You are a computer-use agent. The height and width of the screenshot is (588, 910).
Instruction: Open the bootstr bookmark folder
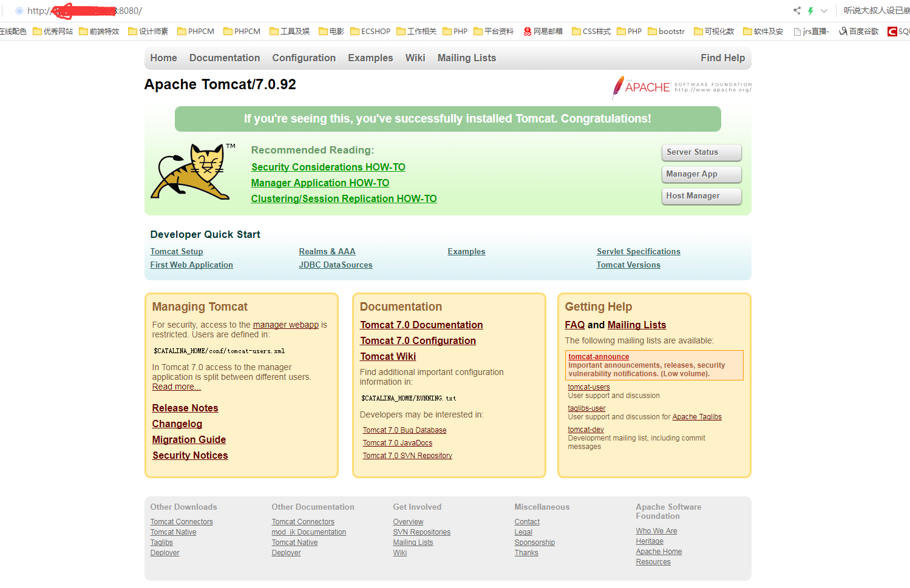click(667, 32)
